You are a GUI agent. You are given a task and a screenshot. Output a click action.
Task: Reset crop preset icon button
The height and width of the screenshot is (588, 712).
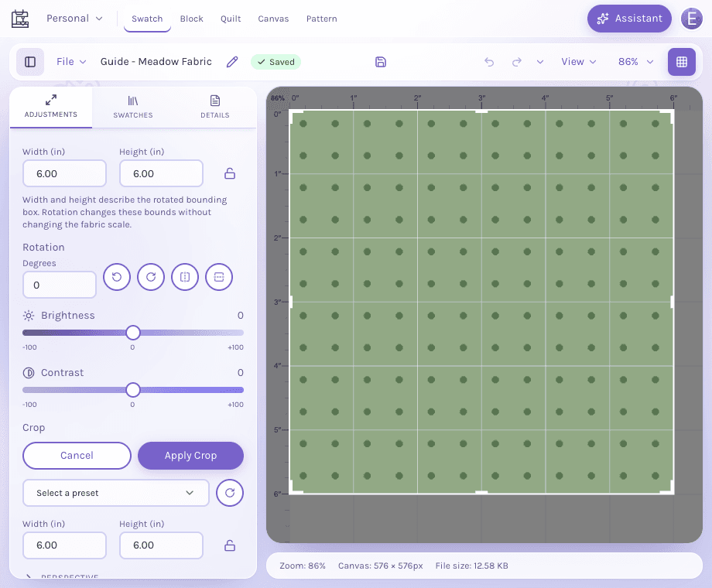[230, 493]
